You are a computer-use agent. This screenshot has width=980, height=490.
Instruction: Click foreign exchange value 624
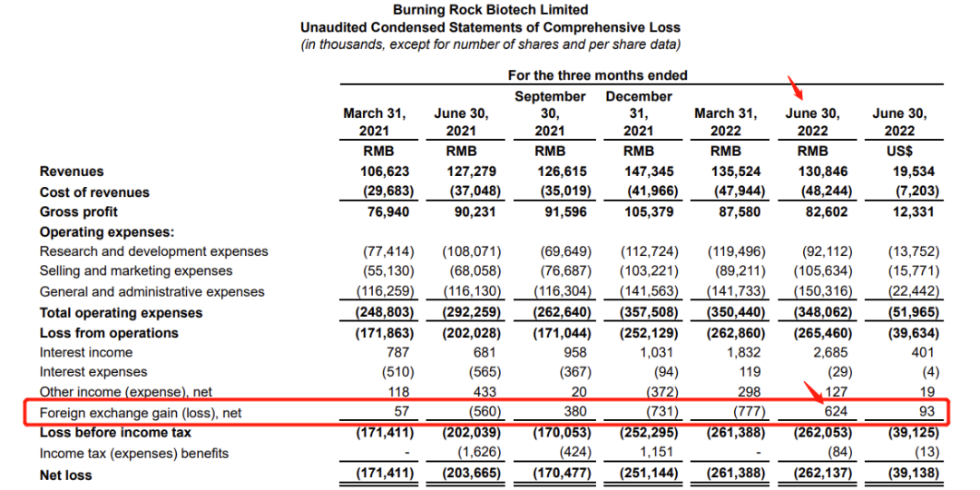coord(837,413)
